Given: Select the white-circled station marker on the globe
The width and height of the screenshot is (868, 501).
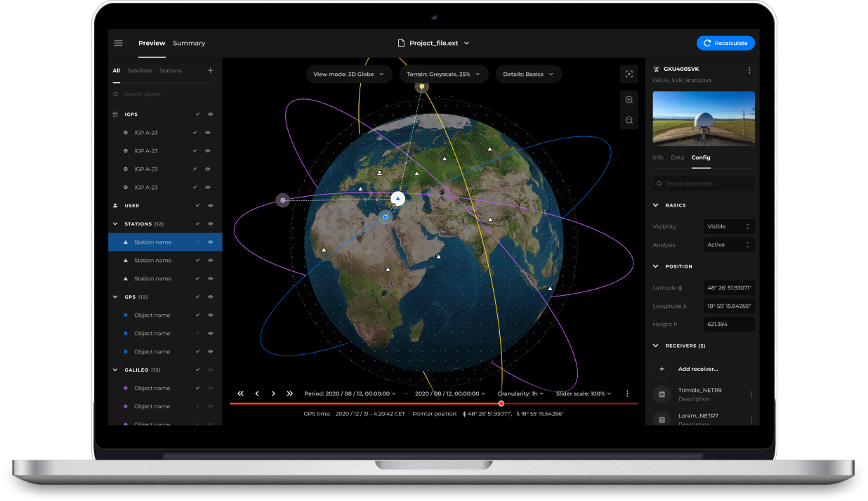Looking at the screenshot, I should point(397,199).
